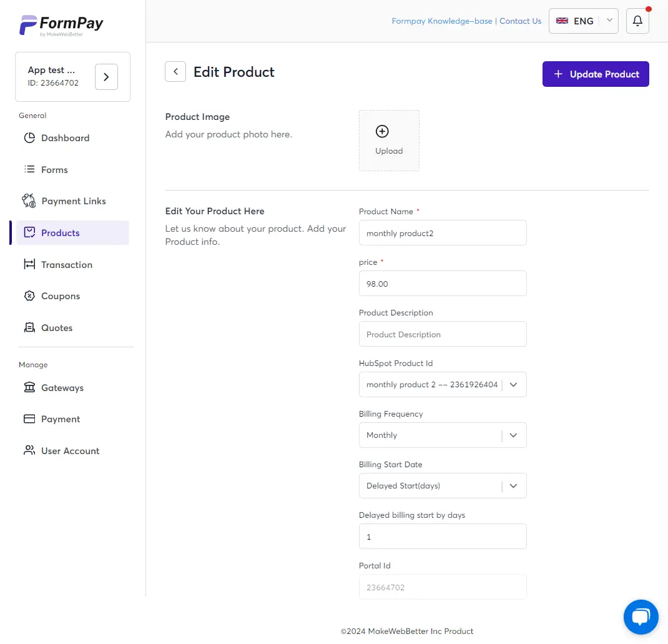The image size is (668, 644).
Task: Open the chat widget bubble
Action: click(x=641, y=617)
